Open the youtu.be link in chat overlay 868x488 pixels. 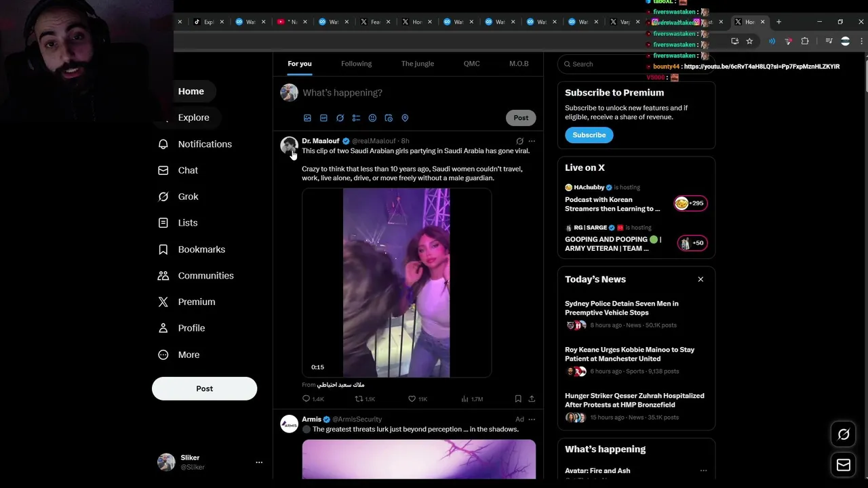(x=762, y=66)
